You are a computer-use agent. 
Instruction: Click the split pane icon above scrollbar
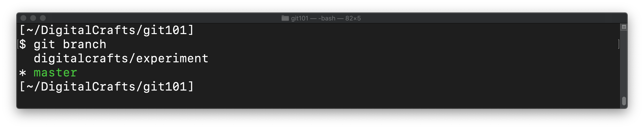(x=624, y=27)
